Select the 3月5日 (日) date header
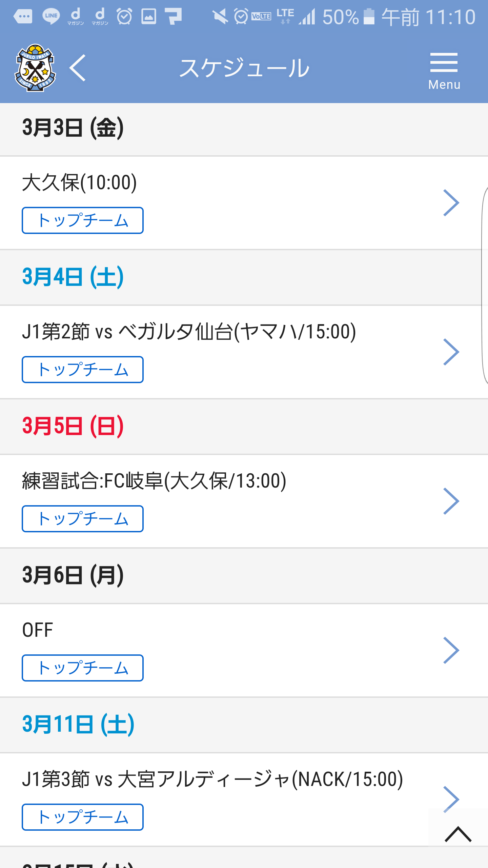Viewport: 488px width, 868px height. click(73, 426)
